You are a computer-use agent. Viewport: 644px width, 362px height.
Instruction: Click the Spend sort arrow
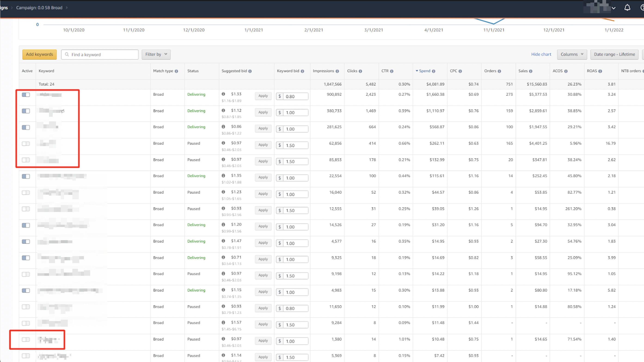coord(417,71)
